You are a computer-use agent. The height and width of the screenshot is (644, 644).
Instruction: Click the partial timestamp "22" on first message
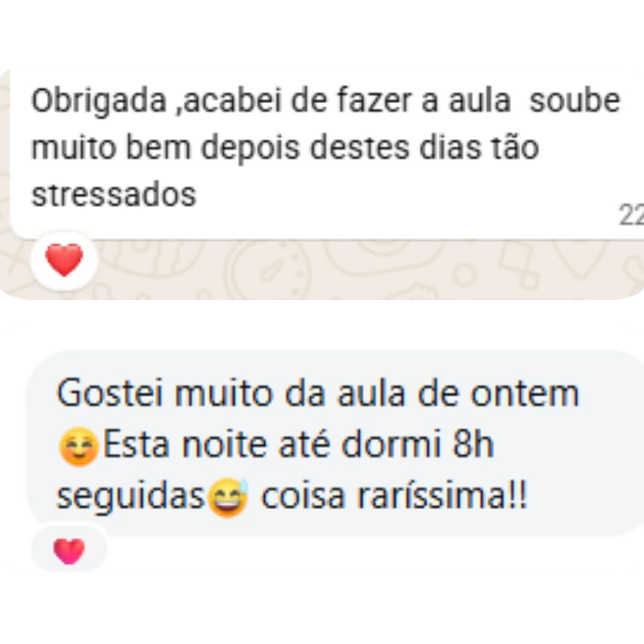[x=631, y=215]
